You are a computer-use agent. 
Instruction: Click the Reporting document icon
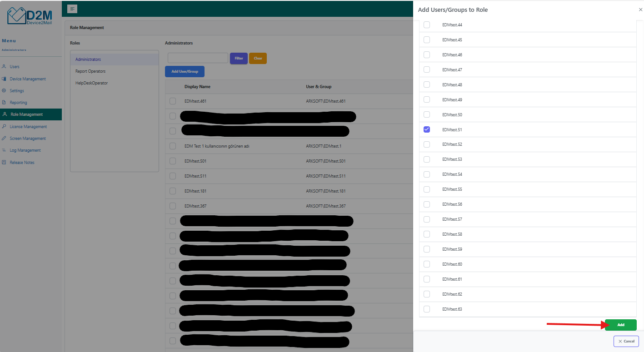[x=4, y=103]
